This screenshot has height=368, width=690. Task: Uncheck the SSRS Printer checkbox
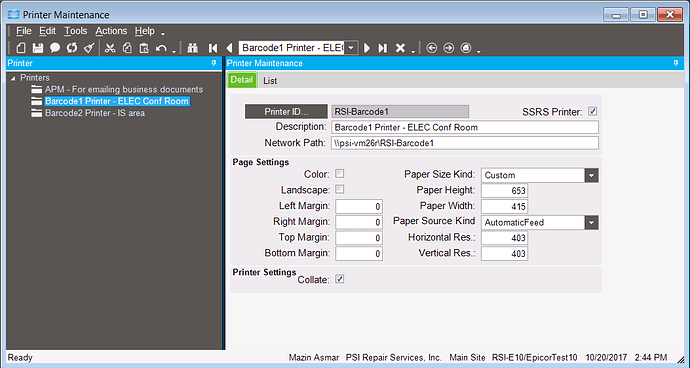[592, 111]
